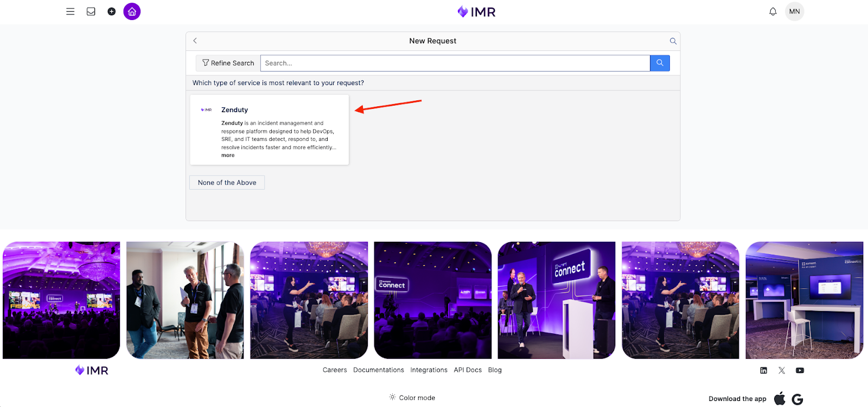Go to home via purple home icon
This screenshot has height=407, width=868.
click(132, 11)
